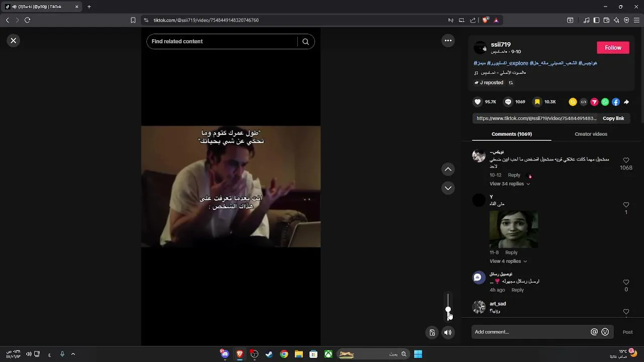Mute the video with the speaker button
This screenshot has width=644, height=362.
click(448, 332)
